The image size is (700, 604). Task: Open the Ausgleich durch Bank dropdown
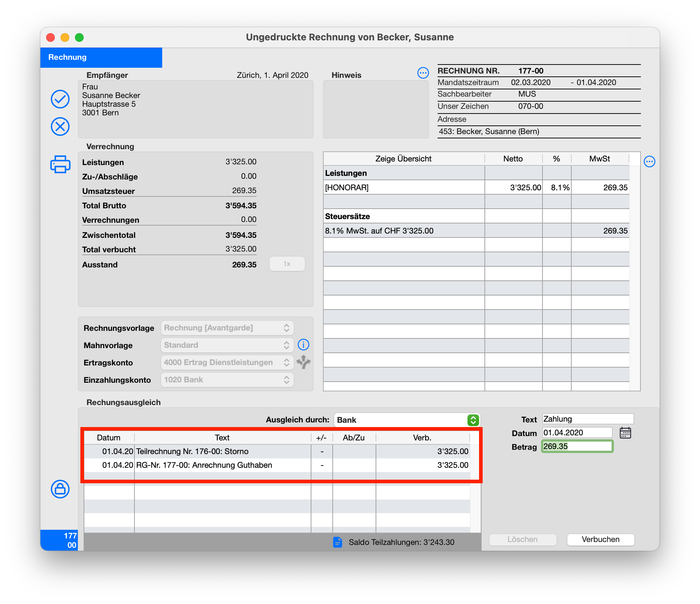(407, 420)
